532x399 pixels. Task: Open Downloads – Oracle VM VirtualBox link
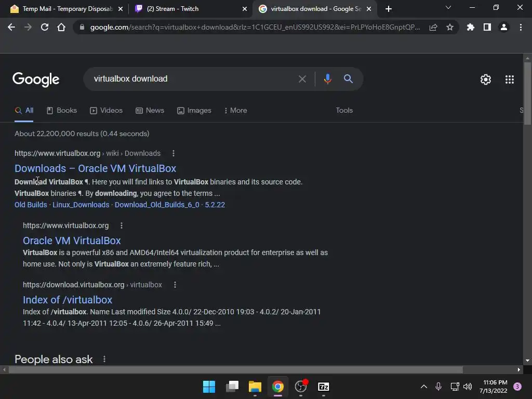96,168
